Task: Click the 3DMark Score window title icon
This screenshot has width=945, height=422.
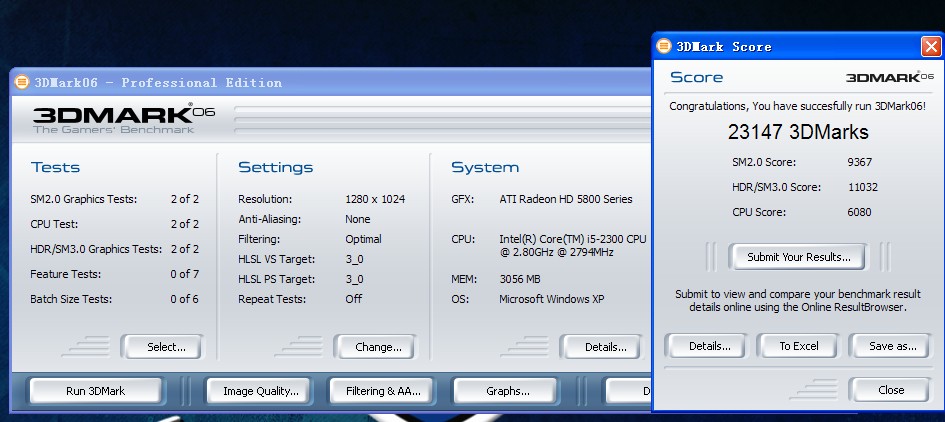Action: pos(664,46)
